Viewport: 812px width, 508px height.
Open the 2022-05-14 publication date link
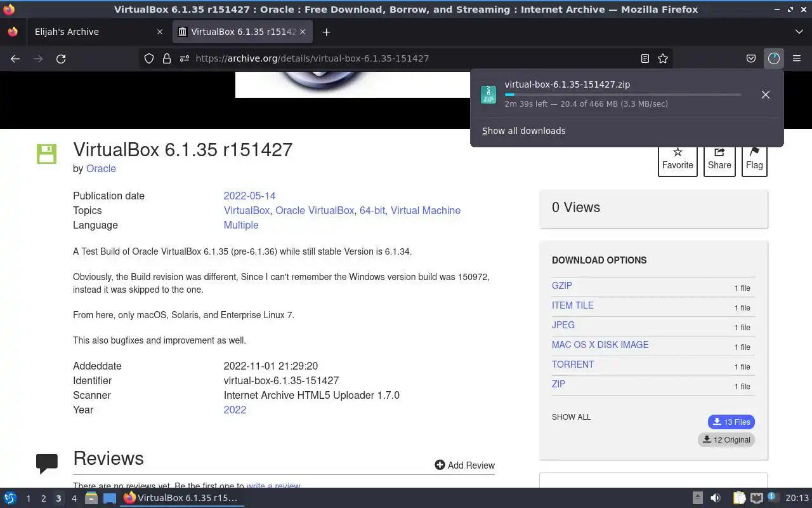tap(249, 196)
